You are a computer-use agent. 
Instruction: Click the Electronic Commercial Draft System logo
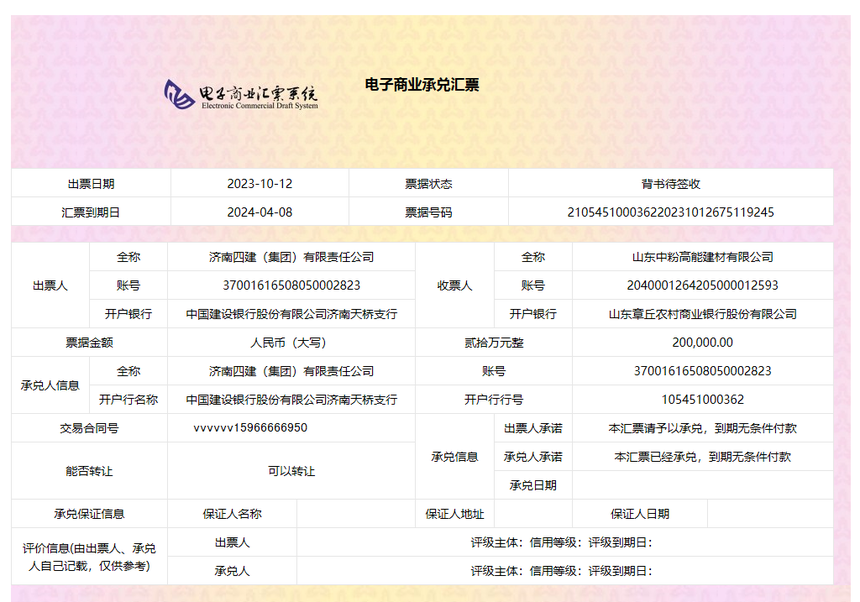(241, 95)
